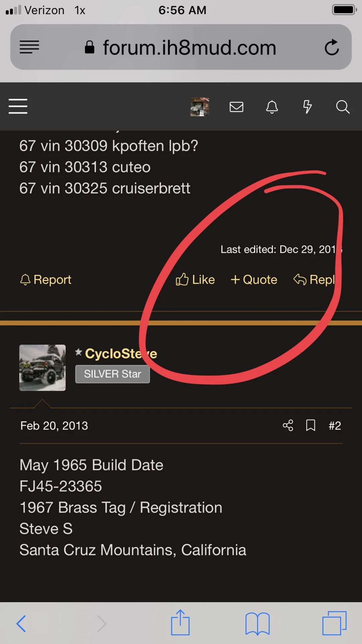Screen dimensions: 362x644
Task: Tap CycloSteve's truck avatar image
Action: 43,368
